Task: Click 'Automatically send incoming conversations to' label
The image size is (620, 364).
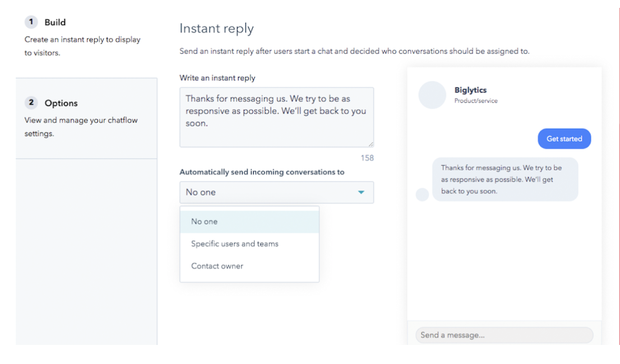Action: pos(262,172)
